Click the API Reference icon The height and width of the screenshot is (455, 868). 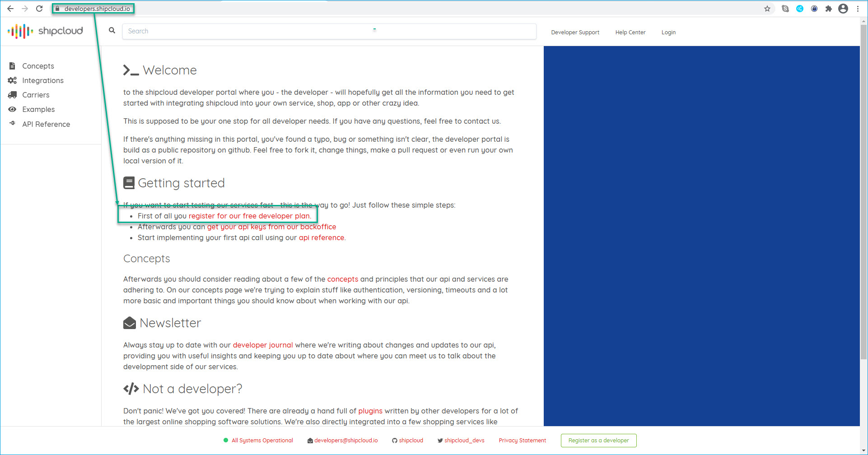click(12, 123)
